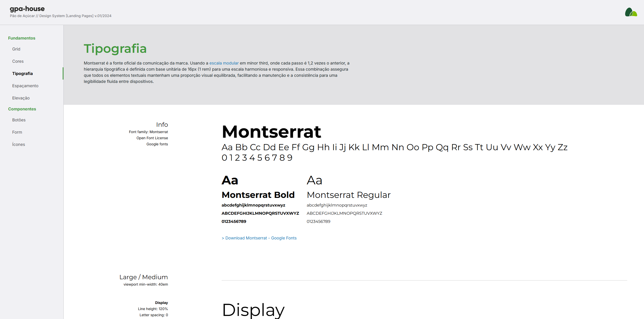The image size is (644, 319).
Task: Click the Fundamentos section heading
Action: (22, 38)
